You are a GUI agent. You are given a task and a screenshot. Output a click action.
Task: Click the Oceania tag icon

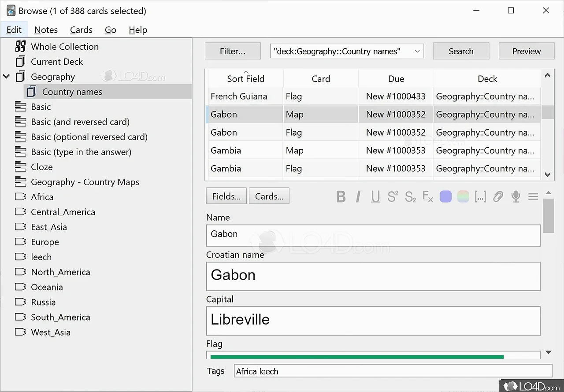pyautogui.click(x=20, y=287)
